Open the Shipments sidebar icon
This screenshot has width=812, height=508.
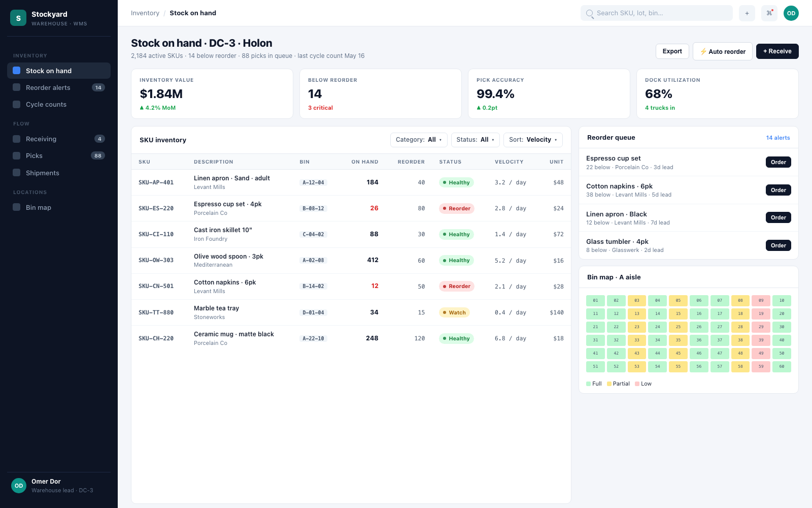click(17, 173)
